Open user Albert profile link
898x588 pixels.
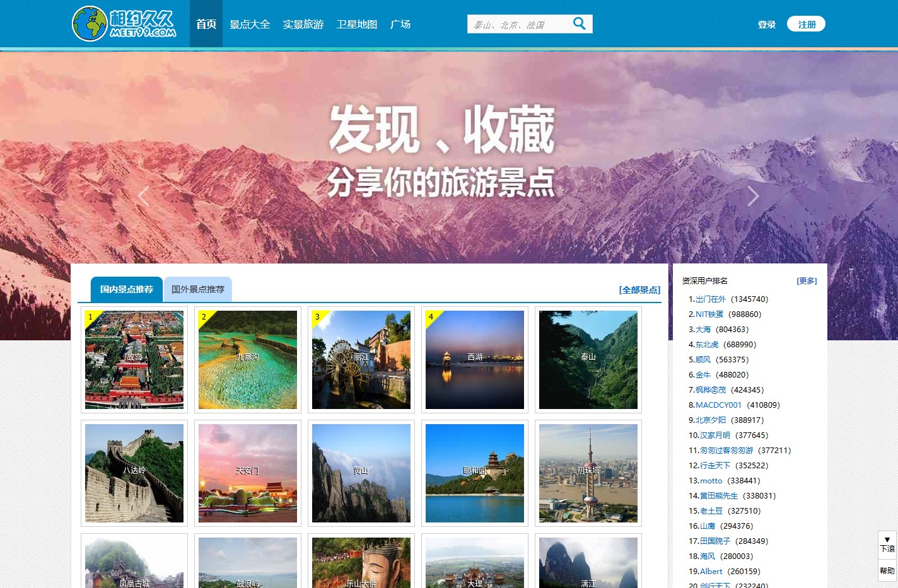click(711, 572)
